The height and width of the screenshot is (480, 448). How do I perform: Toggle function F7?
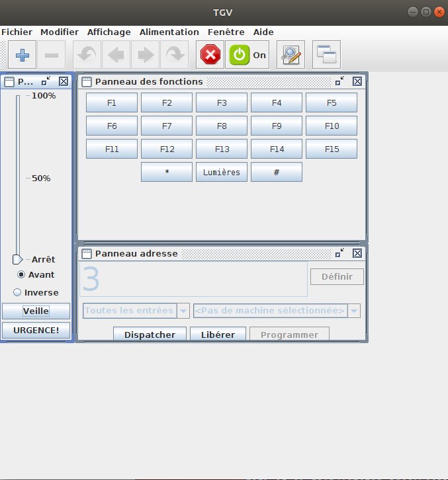167,126
